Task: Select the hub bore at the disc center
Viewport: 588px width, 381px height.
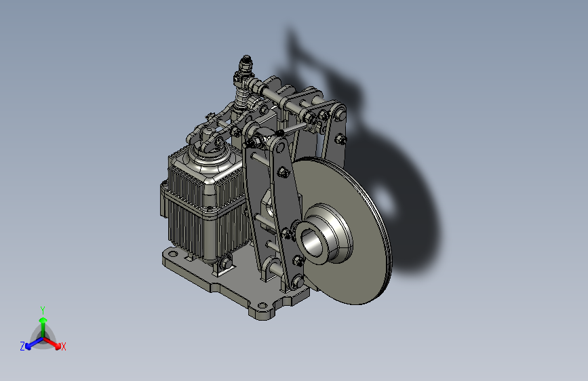Action: tap(311, 242)
